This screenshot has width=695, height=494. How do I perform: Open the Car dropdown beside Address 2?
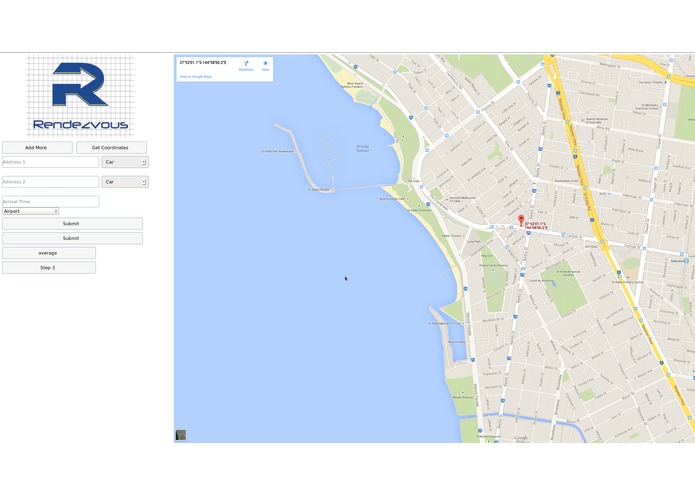click(125, 182)
